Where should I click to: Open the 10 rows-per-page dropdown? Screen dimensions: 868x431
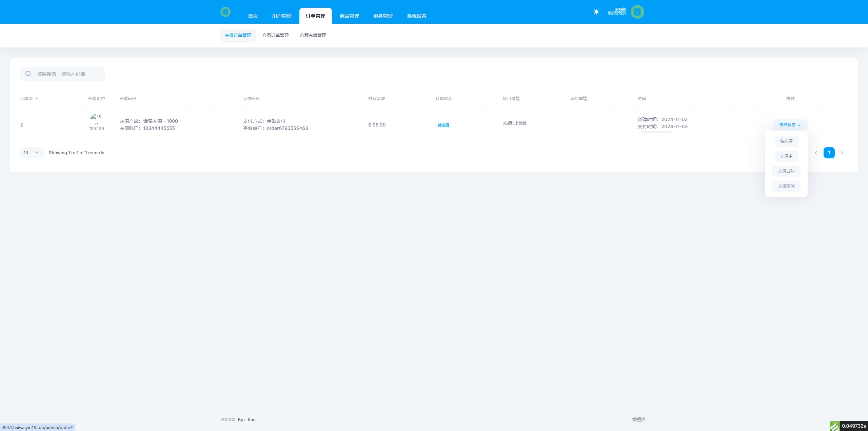coord(32,153)
